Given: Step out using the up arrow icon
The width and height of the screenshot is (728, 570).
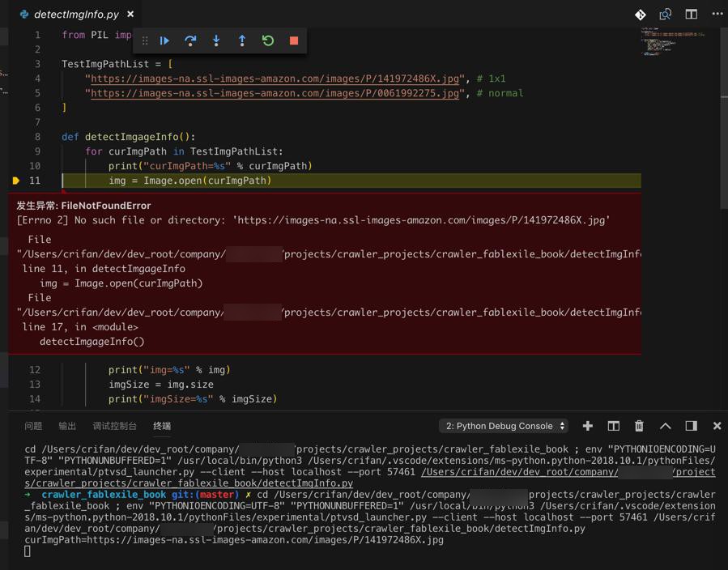Looking at the screenshot, I should tap(242, 40).
